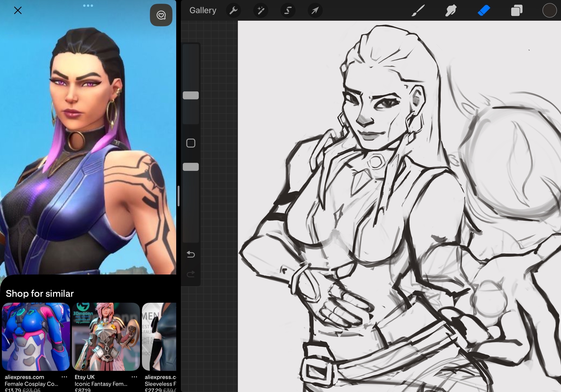Tap the square modify button in sidebar
This screenshot has height=392, width=561.
pyautogui.click(x=191, y=143)
